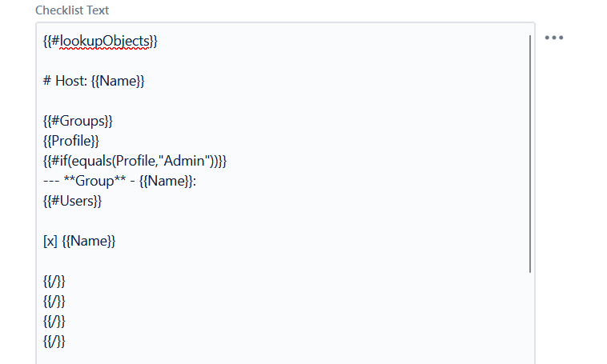Click the word "Admin" inside the condition

pyautogui.click(x=184, y=161)
